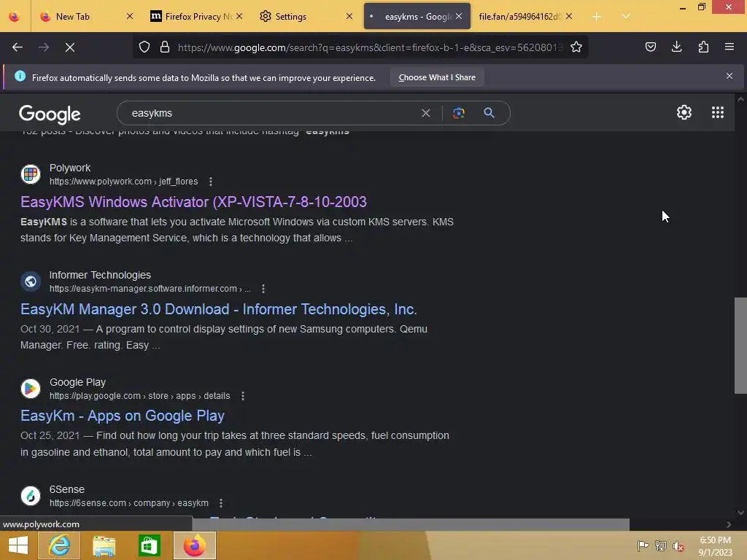The image size is (747, 560).
Task: Clear the easykms search query
Action: coord(426,113)
